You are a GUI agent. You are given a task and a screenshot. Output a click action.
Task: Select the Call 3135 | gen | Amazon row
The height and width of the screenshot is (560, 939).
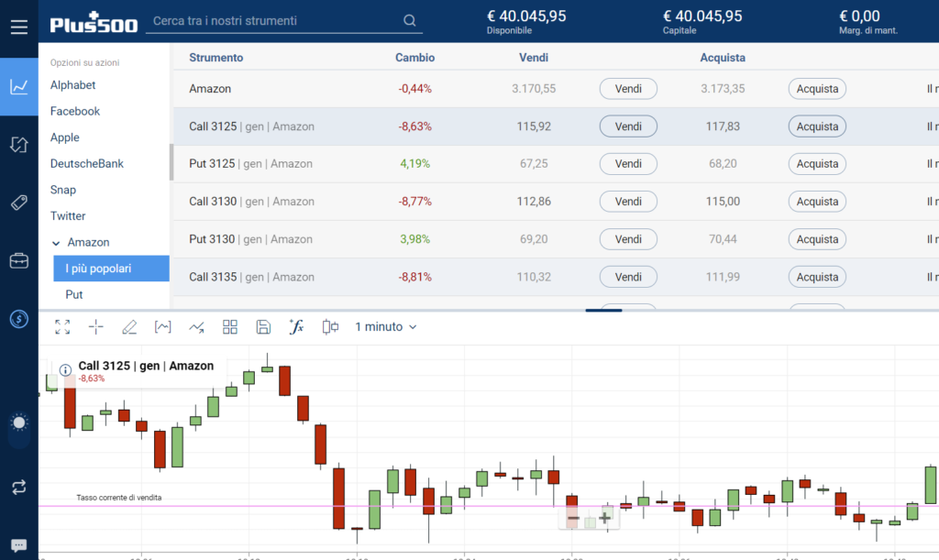click(557, 277)
